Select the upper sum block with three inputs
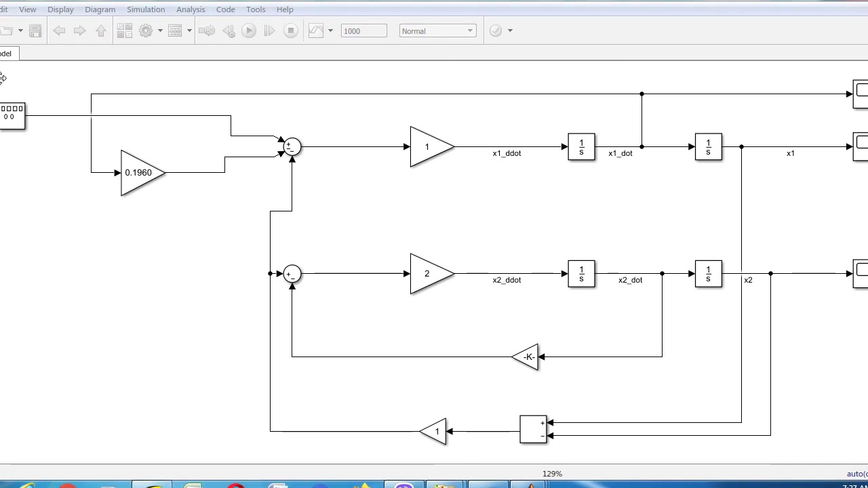 tap(292, 146)
